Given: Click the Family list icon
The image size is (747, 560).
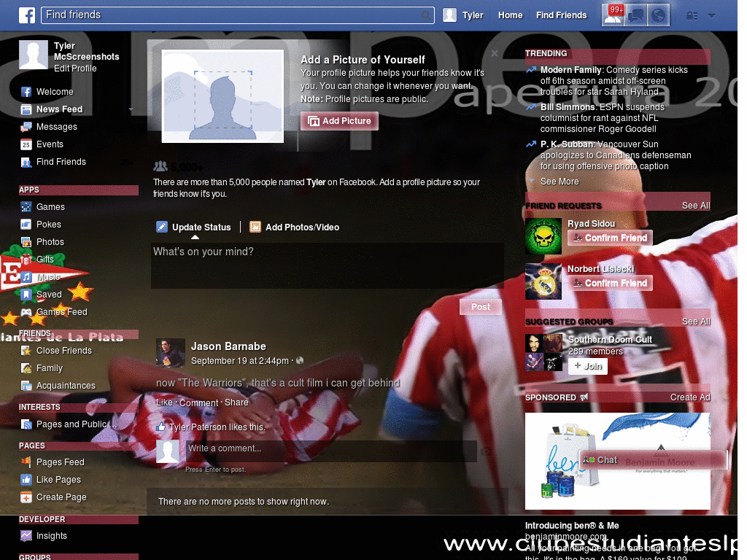Looking at the screenshot, I should [26, 368].
